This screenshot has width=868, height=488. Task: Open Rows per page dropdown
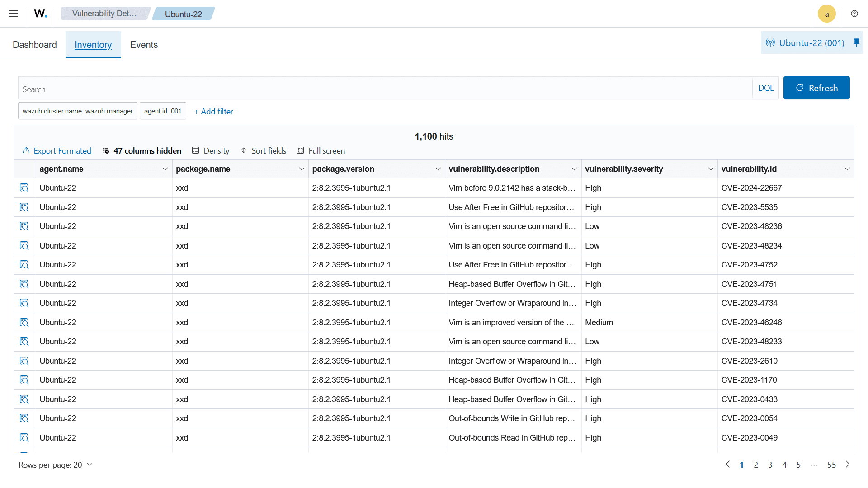click(56, 465)
